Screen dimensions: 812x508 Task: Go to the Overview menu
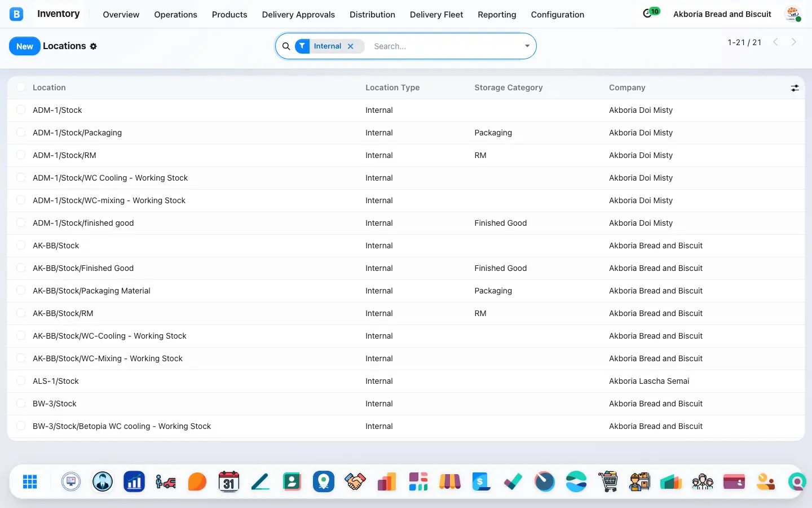coord(121,15)
